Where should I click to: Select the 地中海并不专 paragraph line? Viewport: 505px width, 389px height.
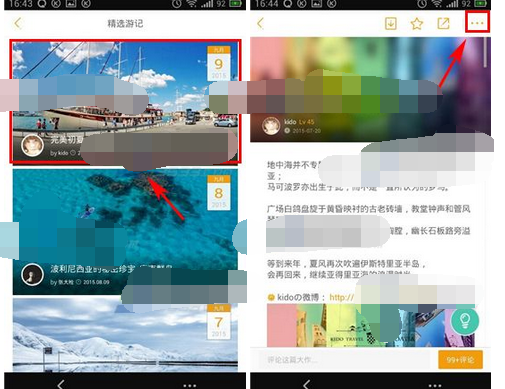(293, 165)
